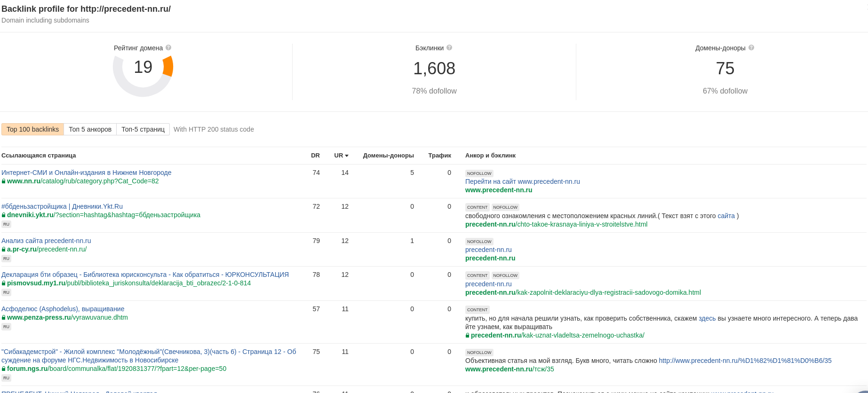
Task: Switch to Топ 5 анкоров tab
Action: click(90, 129)
